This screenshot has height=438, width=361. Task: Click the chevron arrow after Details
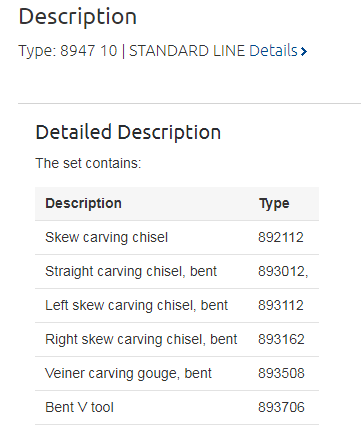coord(303,51)
